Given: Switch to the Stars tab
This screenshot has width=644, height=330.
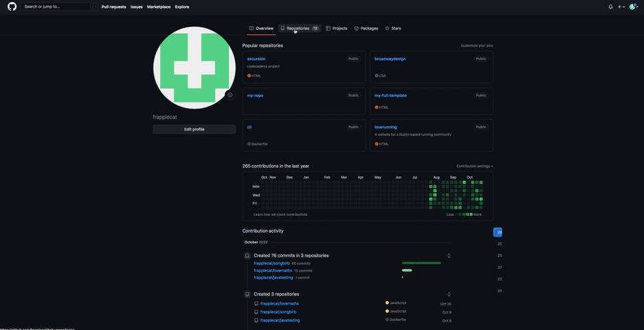Looking at the screenshot, I should coord(393,28).
